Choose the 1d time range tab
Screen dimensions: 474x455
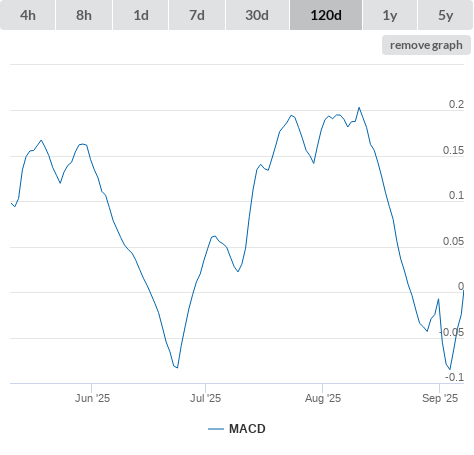141,15
